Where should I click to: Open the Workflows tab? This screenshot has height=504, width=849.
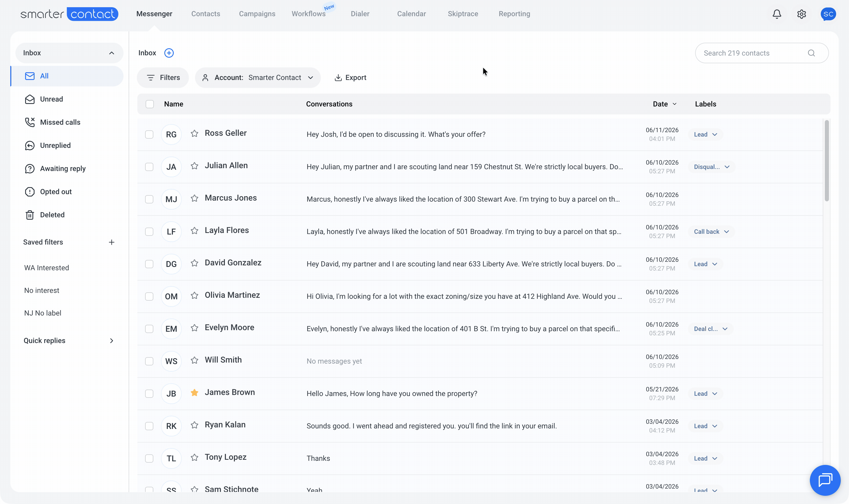pos(308,14)
